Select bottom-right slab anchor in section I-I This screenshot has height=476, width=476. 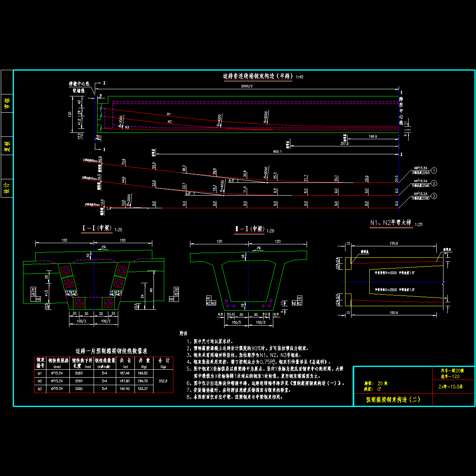click(x=108, y=303)
